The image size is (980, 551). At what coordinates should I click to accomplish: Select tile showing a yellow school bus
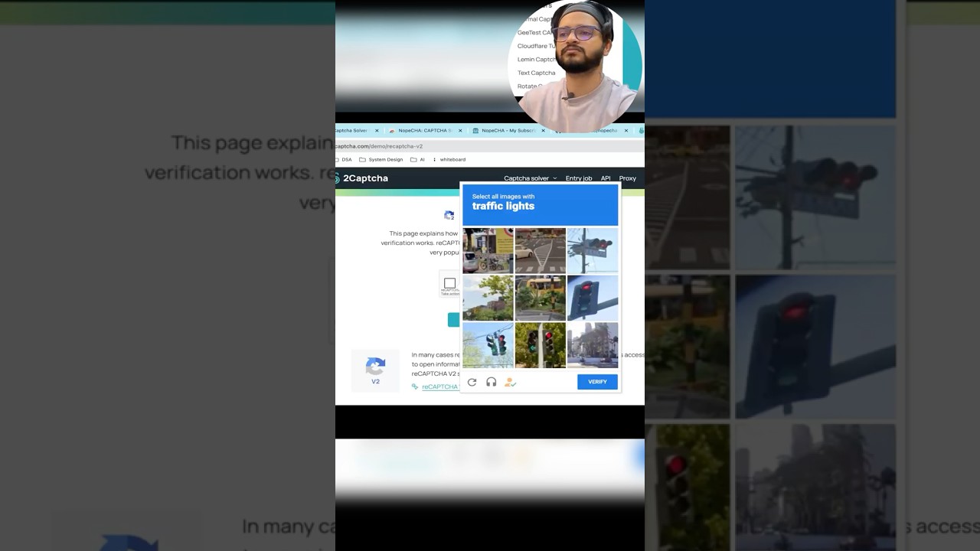541,298
